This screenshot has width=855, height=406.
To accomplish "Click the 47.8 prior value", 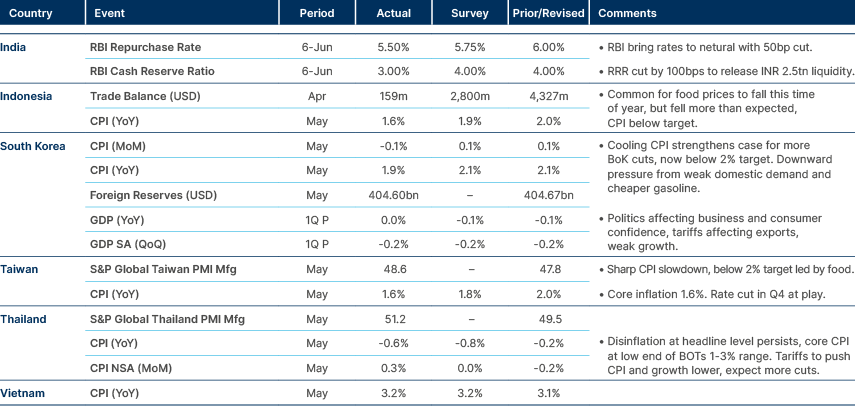I will [x=549, y=269].
